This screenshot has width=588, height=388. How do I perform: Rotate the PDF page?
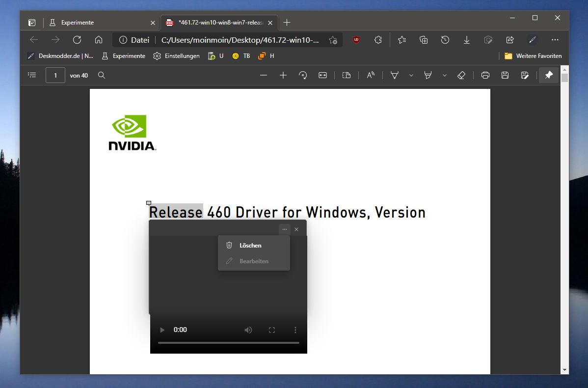[x=303, y=75]
